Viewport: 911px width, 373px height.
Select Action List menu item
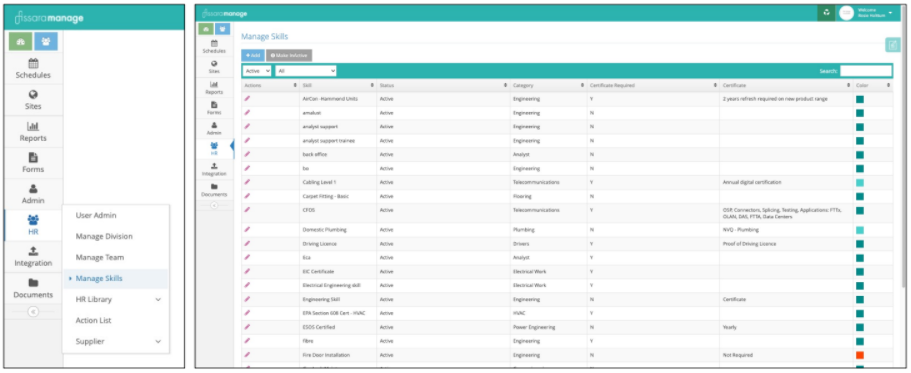[x=93, y=320]
